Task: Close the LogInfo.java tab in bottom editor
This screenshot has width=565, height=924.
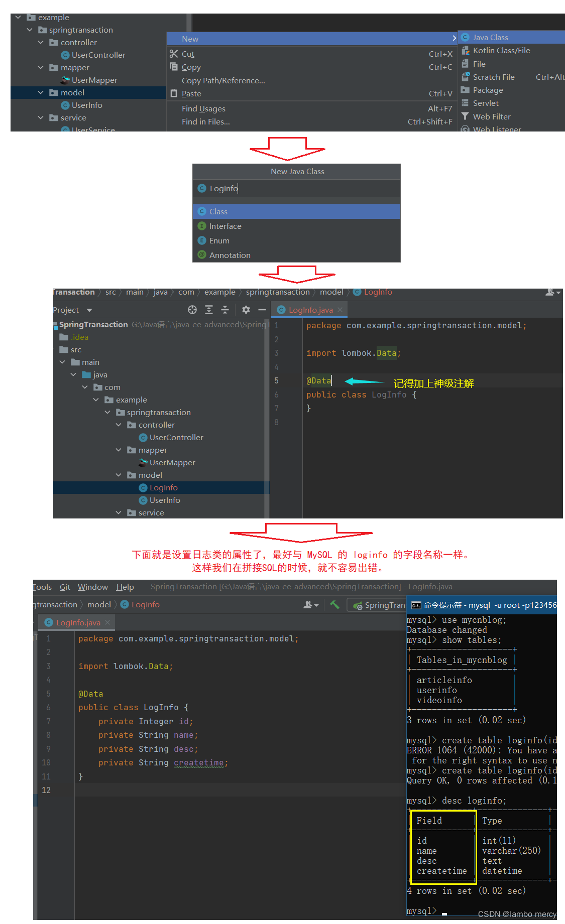Action: click(x=107, y=622)
